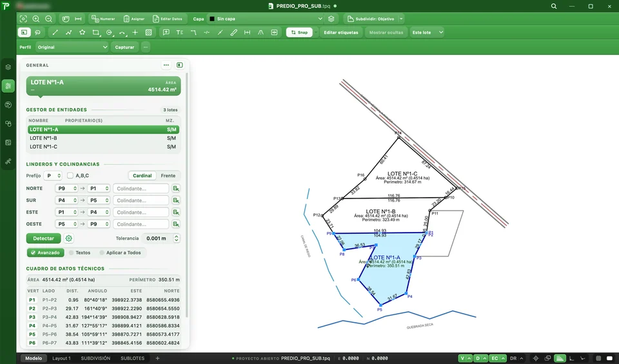
Task: Enable the Textos option
Action: coord(80,253)
